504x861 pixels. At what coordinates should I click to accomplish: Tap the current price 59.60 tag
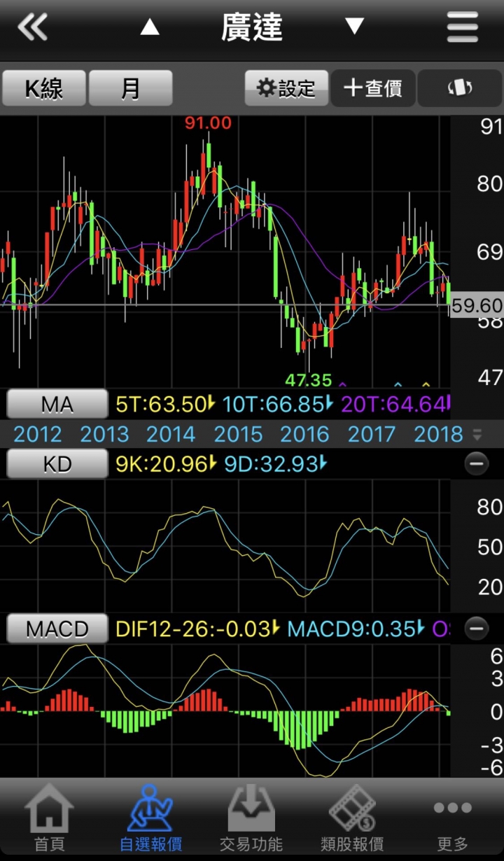477,306
